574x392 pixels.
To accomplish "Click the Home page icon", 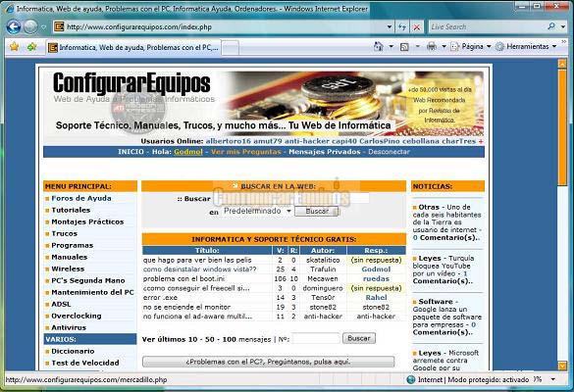I will [378, 46].
